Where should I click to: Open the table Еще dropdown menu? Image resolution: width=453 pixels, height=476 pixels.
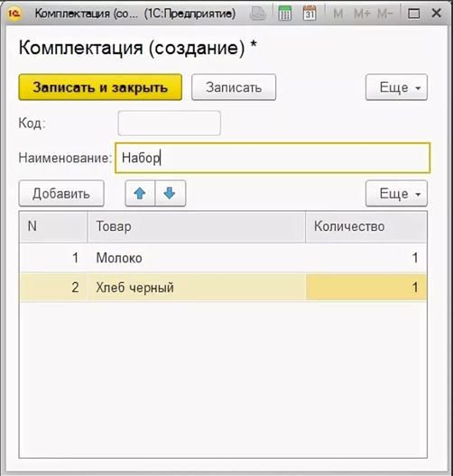(x=396, y=193)
